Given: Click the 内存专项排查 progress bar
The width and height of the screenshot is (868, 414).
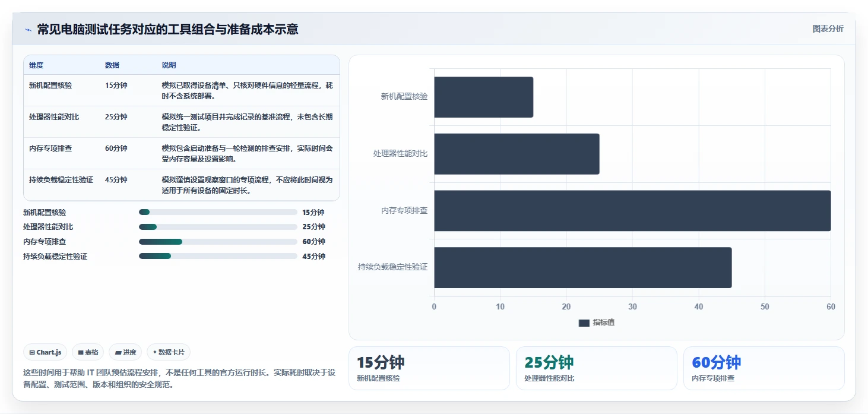Looking at the screenshot, I should click(x=218, y=242).
